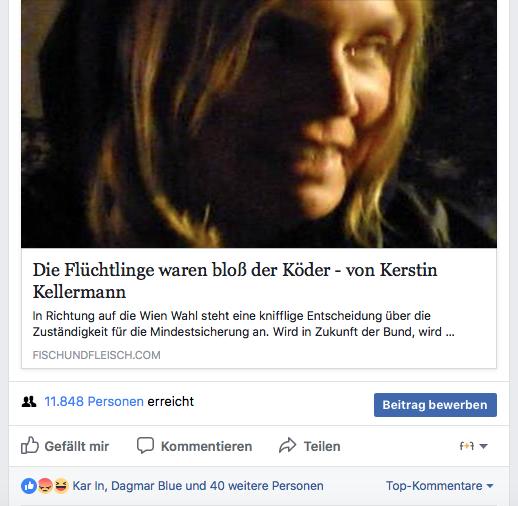The height and width of the screenshot is (506, 518).
Task: Click the blue Like reaction icon
Action: point(29,486)
